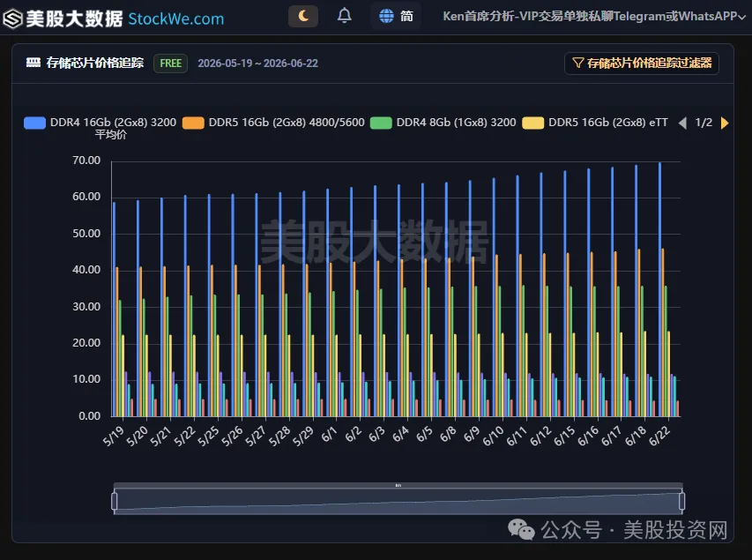752x560 pixels.
Task: Click the right zoom slider handle
Action: pyautogui.click(x=682, y=501)
